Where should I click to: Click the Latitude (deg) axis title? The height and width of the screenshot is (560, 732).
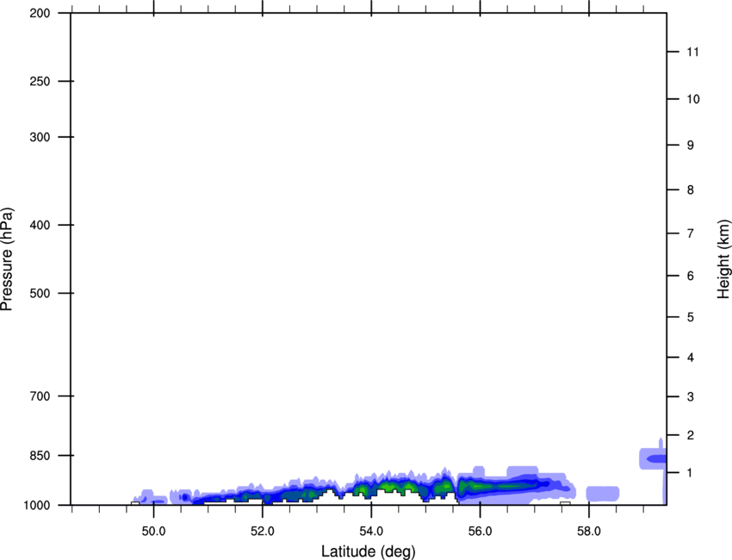(369, 551)
